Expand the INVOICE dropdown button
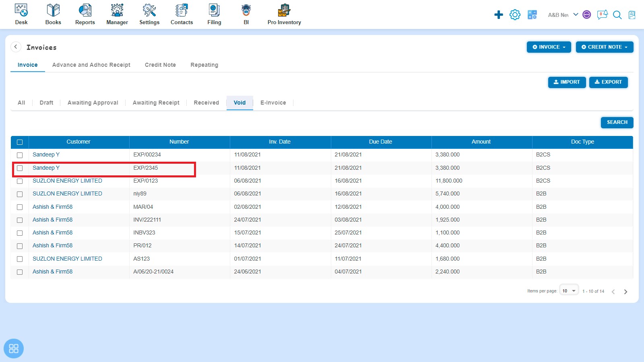Viewport: 644px width, 362px height. pos(549,47)
